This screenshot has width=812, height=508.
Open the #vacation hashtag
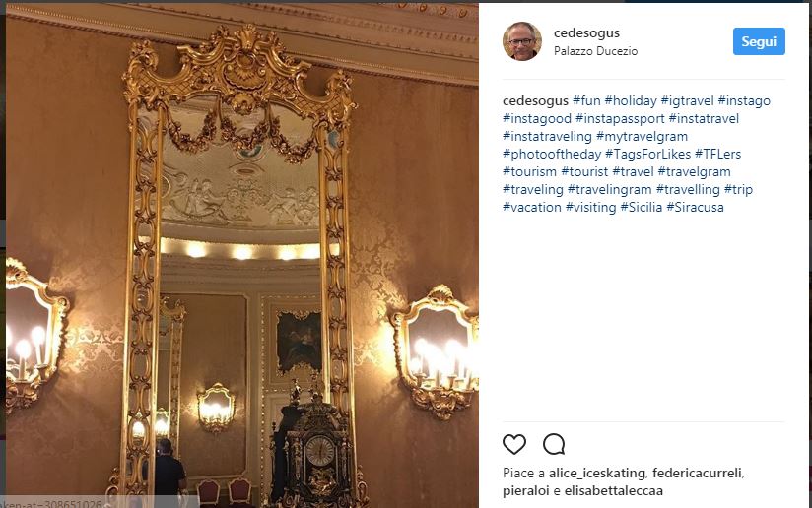(x=532, y=207)
